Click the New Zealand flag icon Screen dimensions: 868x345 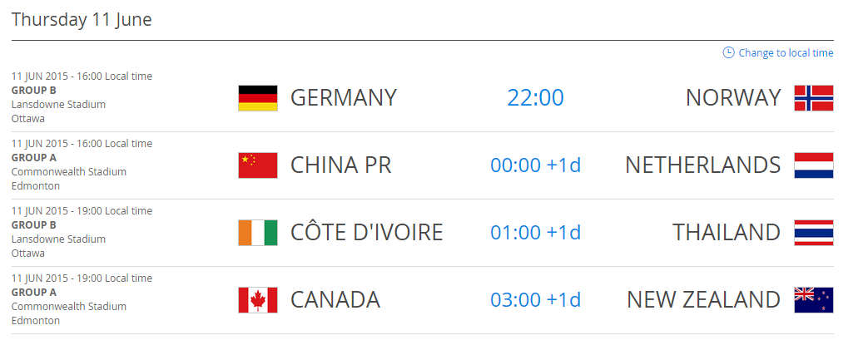814,300
